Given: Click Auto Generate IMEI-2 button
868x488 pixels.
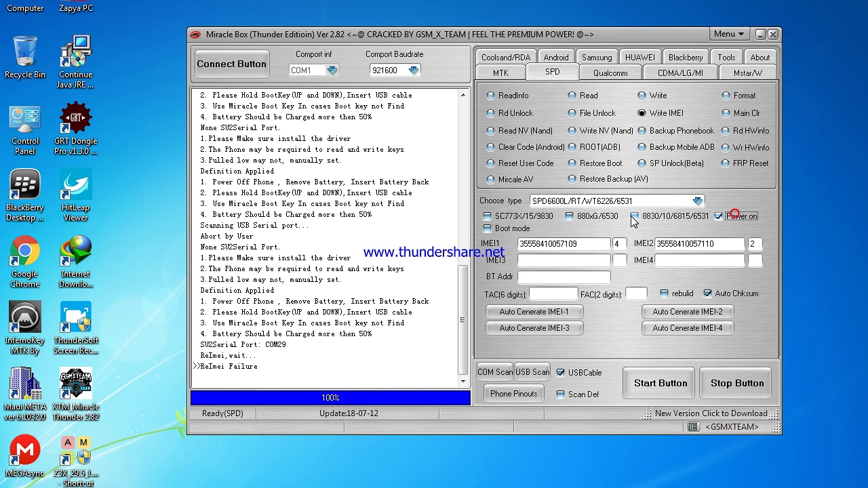Looking at the screenshot, I should coord(688,312).
